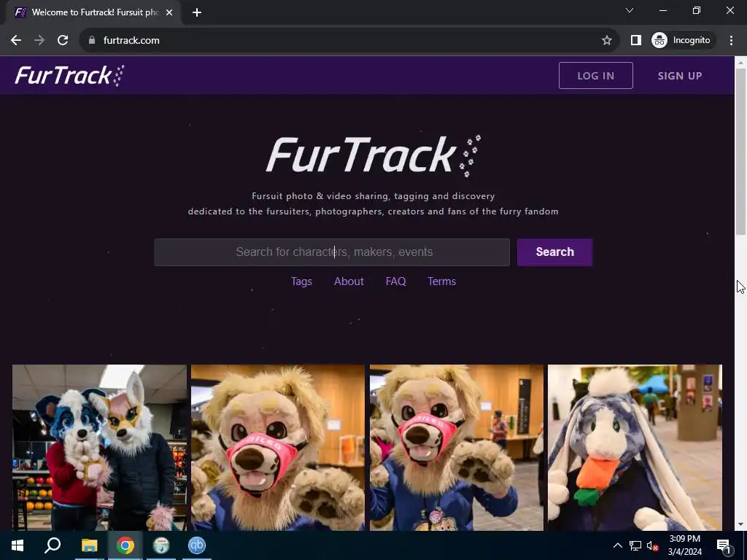This screenshot has width=747, height=560.
Task: Open a new browser tab
Action: tap(197, 12)
